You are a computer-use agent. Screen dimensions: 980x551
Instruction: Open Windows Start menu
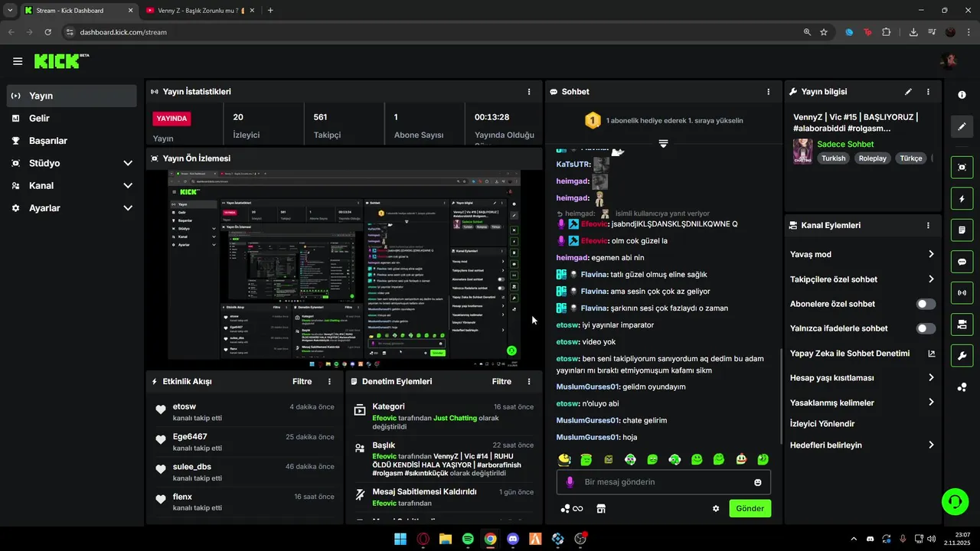[400, 539]
